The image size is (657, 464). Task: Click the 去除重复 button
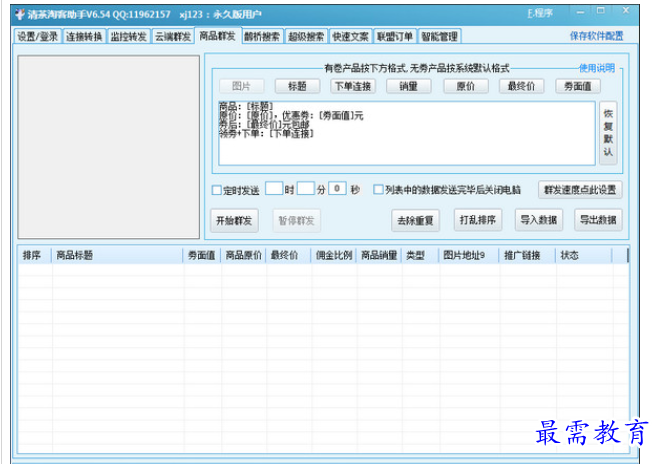pos(415,220)
